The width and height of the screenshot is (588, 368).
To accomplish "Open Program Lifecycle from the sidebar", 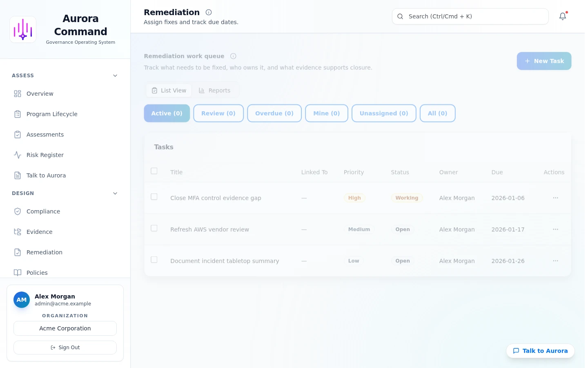I will coord(52,114).
